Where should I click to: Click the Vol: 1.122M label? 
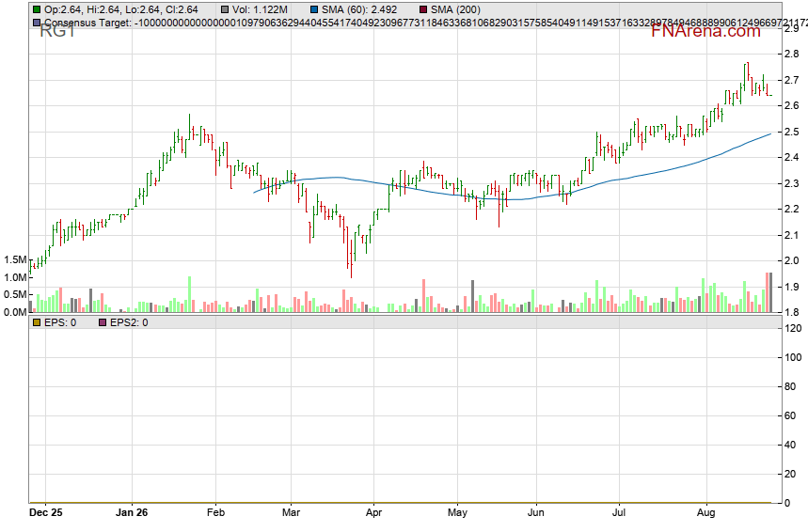coord(260,9)
